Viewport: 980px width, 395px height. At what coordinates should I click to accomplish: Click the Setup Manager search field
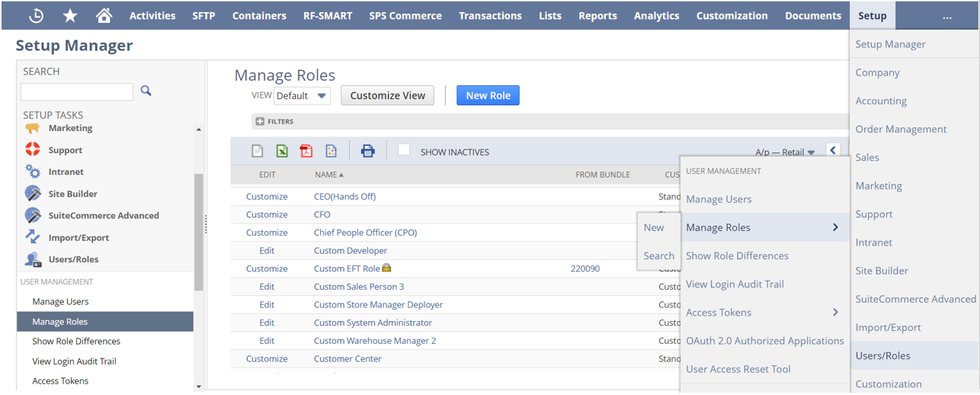point(76,92)
